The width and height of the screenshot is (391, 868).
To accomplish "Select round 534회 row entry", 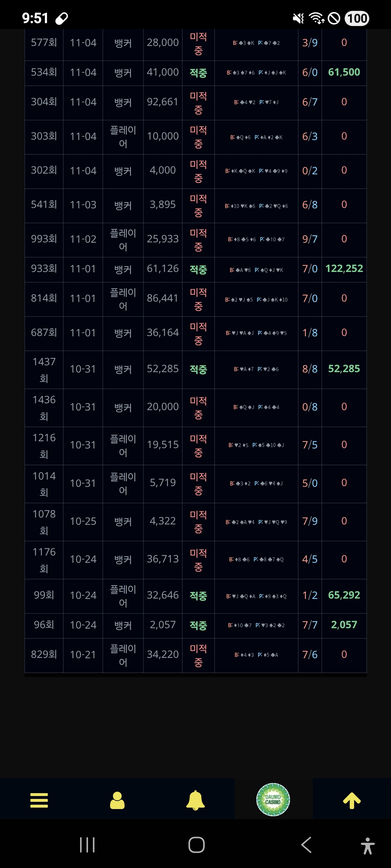I will 44,72.
